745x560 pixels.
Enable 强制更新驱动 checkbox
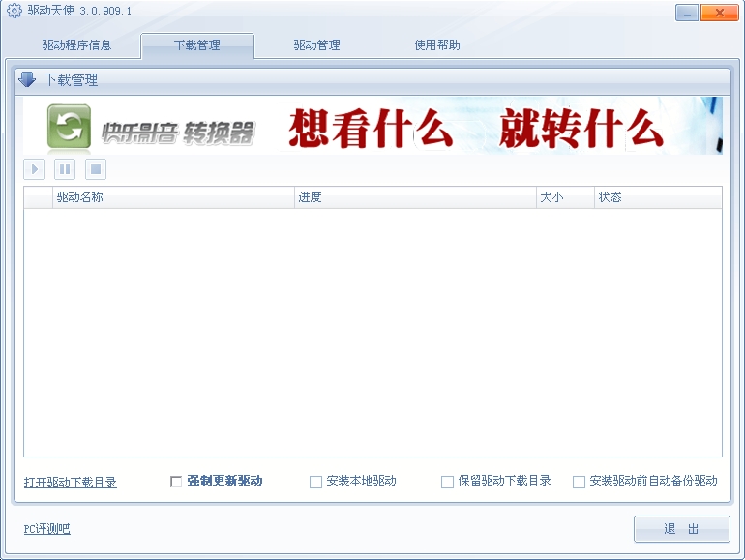(176, 482)
